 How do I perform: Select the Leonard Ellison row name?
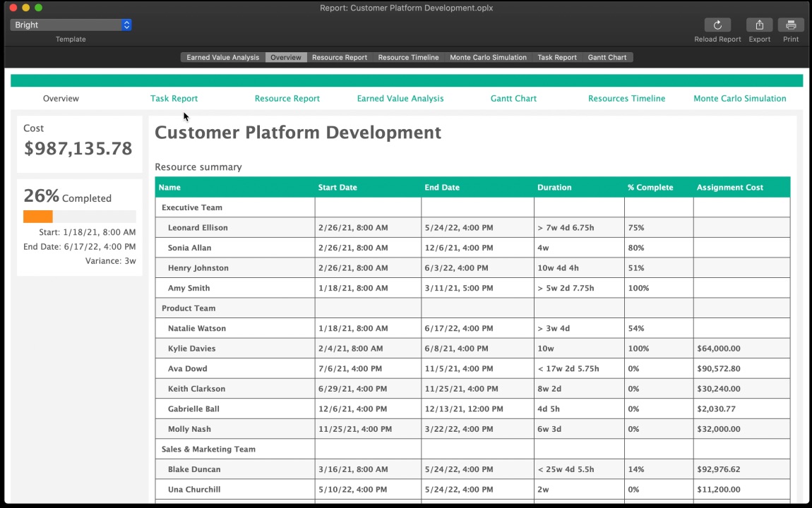198,228
